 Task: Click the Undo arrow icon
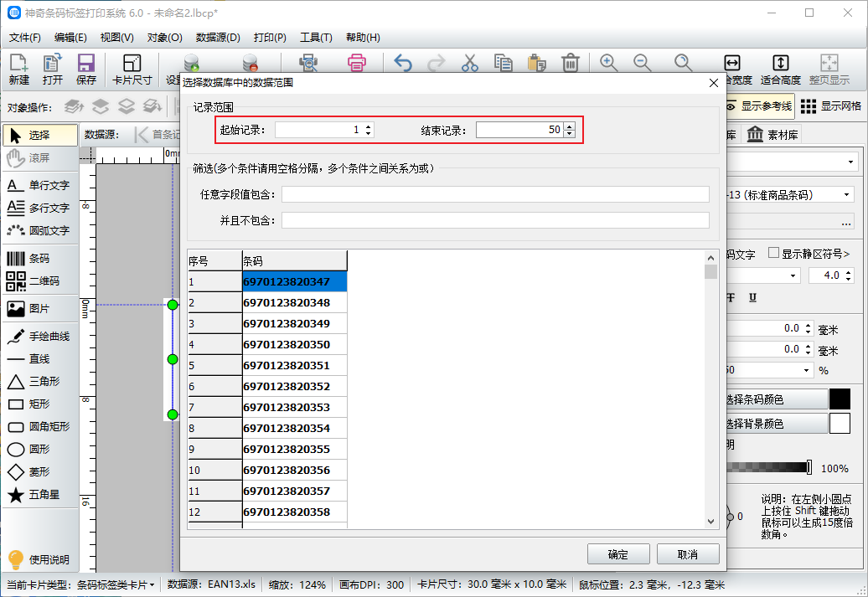(x=403, y=63)
